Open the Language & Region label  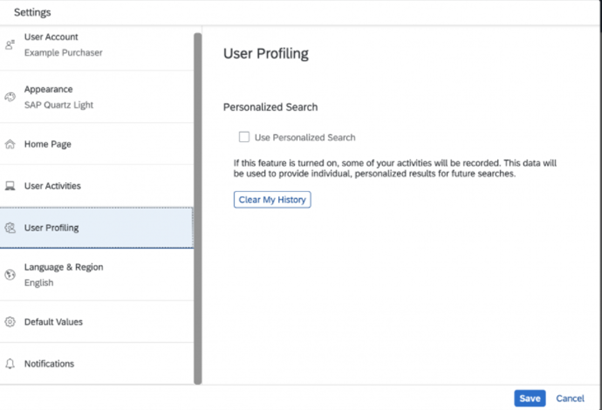pos(63,267)
